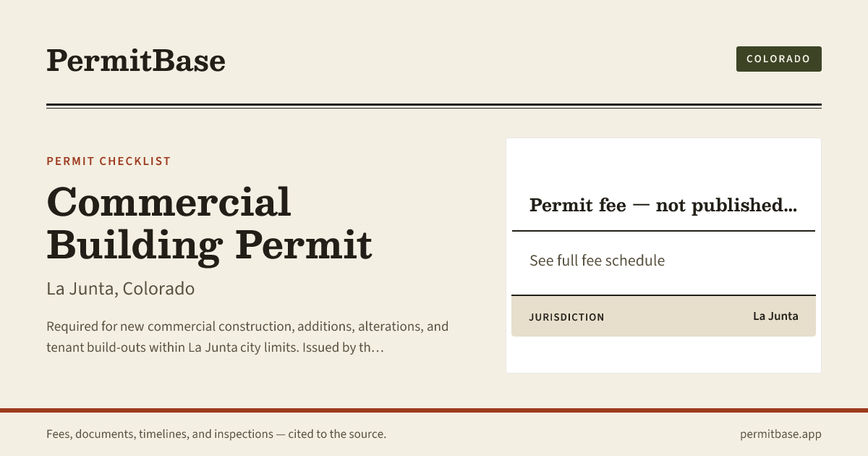The image size is (868, 456).
Task: Click the red footer divider bar
Action: tap(434, 410)
